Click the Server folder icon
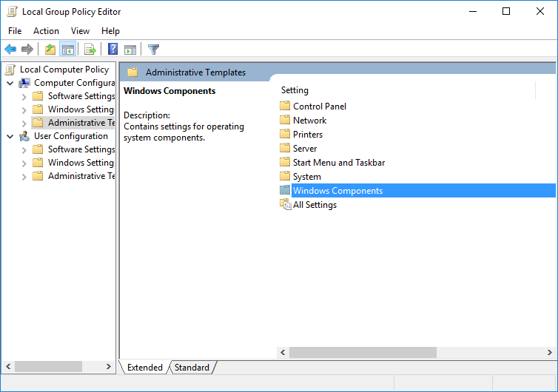 click(285, 148)
